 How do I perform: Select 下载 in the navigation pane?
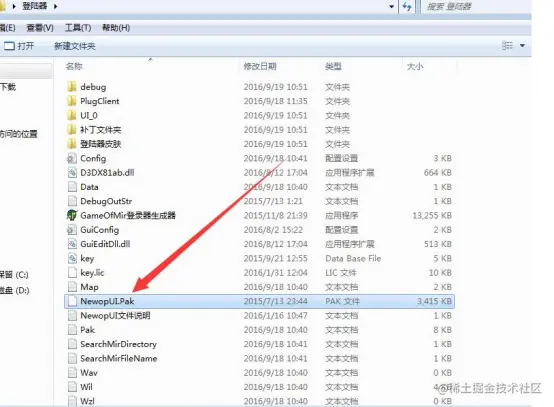coord(8,87)
